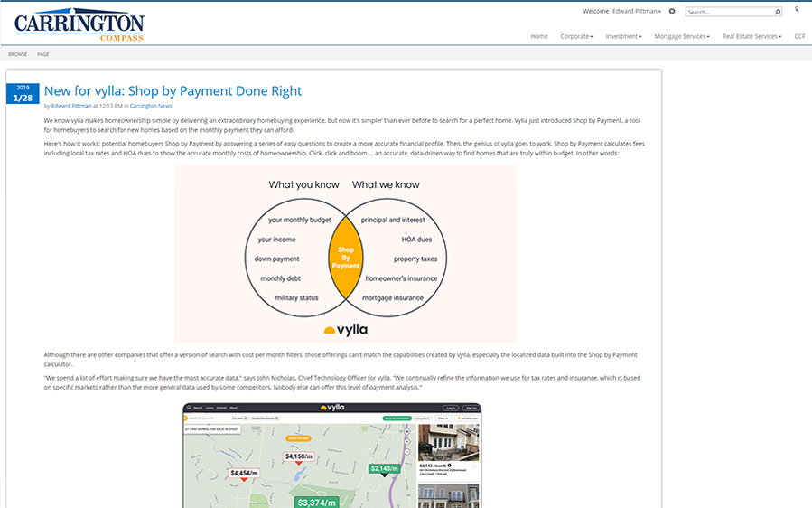Click the $2,143/m green price marker
Image resolution: width=812 pixels, height=508 pixels.
point(384,468)
